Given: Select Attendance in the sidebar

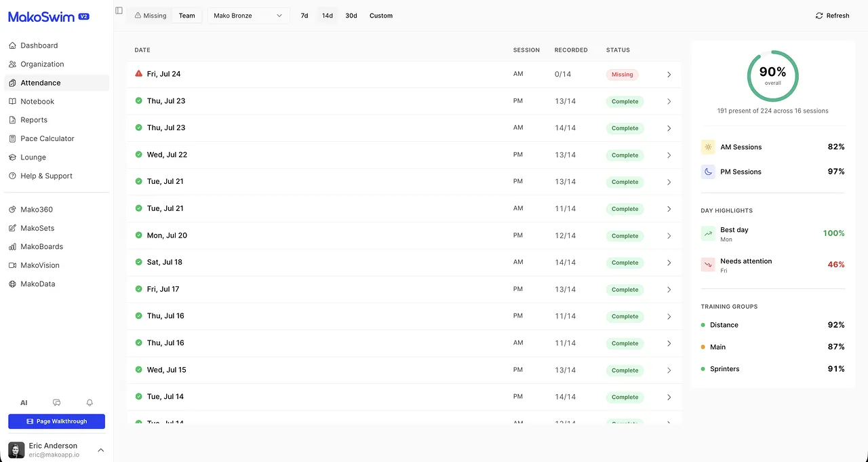Looking at the screenshot, I should [56, 83].
